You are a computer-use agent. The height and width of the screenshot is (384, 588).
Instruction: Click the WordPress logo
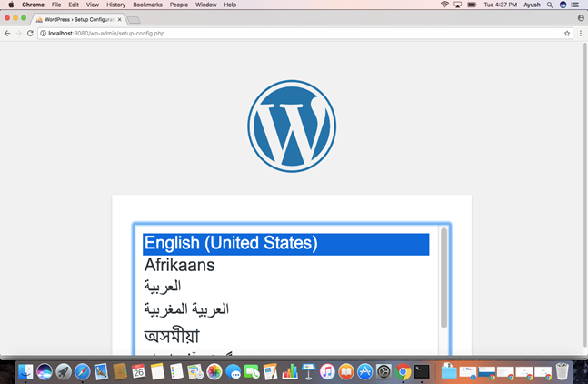point(292,126)
